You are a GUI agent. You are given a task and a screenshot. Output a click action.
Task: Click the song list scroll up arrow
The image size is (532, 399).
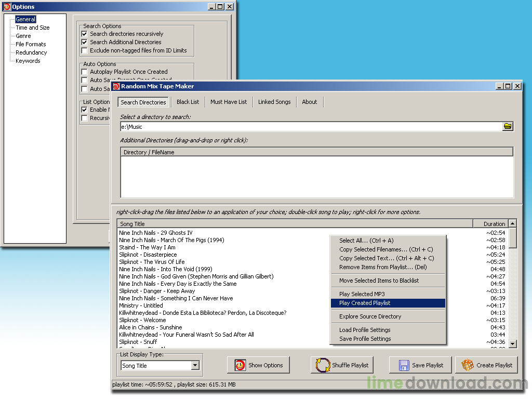point(513,223)
